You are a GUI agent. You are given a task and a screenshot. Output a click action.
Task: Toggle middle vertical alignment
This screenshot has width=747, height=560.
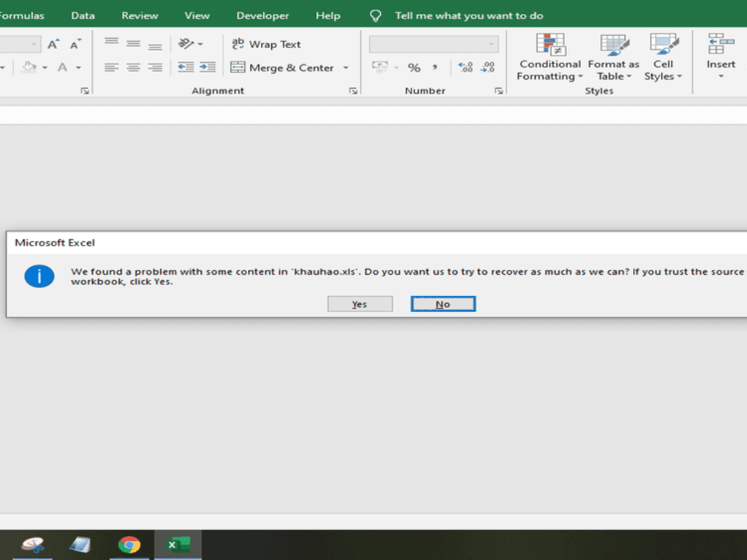(133, 44)
